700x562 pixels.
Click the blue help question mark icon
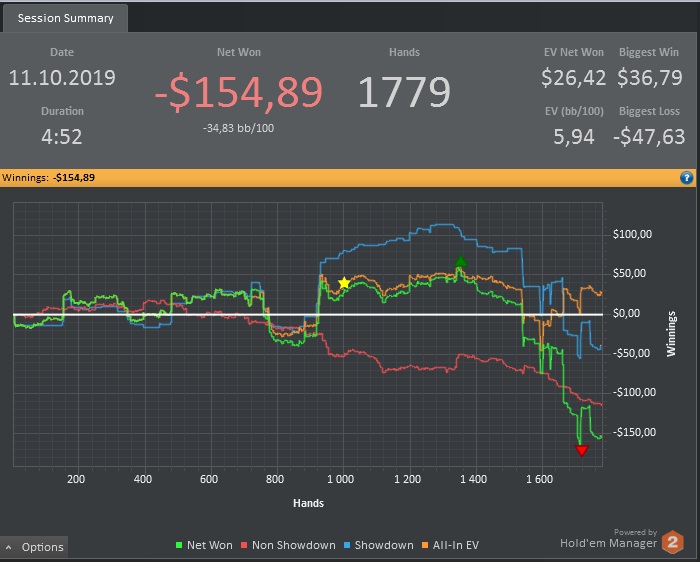[x=686, y=178]
